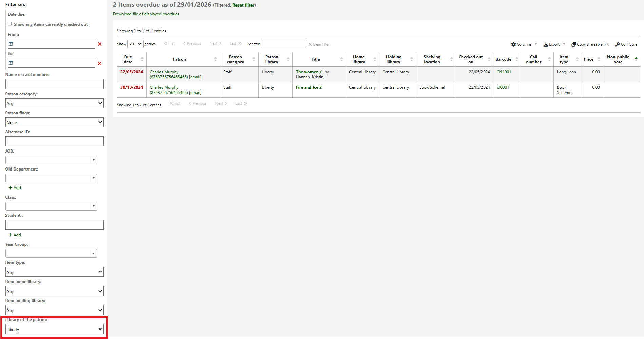Open Fire and Ice 2 title link
The width and height of the screenshot is (644, 339).
[309, 87]
